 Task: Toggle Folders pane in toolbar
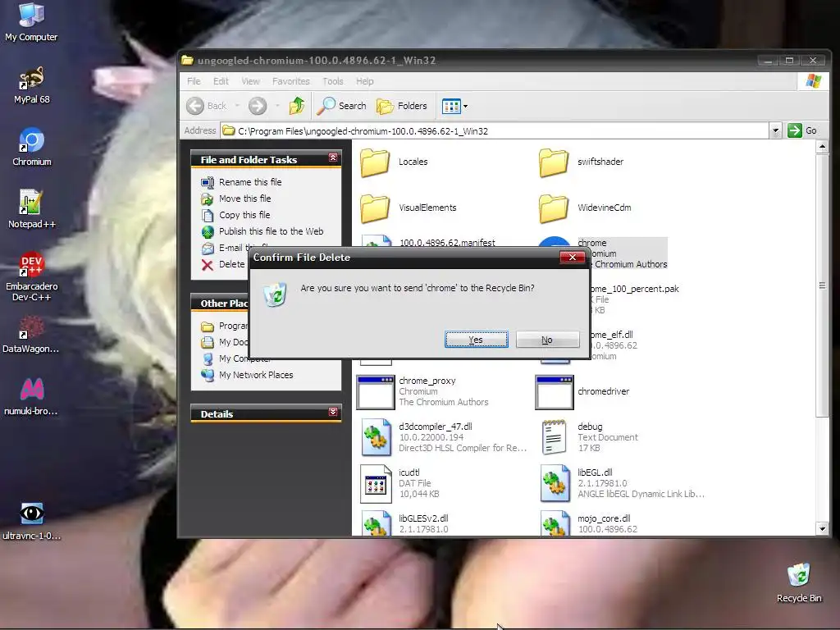click(x=402, y=106)
